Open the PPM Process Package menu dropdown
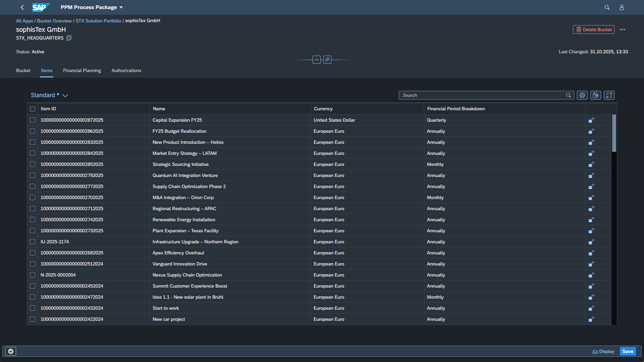The width and height of the screenshot is (644, 362). click(x=121, y=7)
